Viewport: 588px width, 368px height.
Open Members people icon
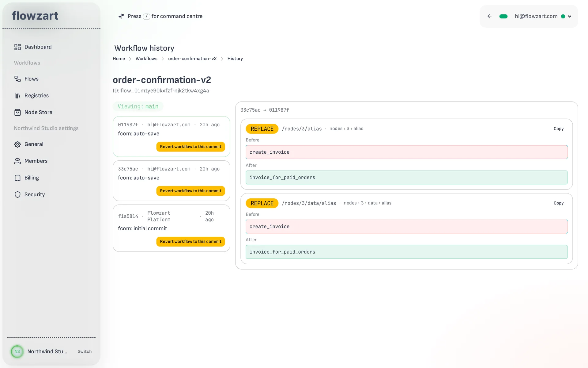(x=17, y=161)
